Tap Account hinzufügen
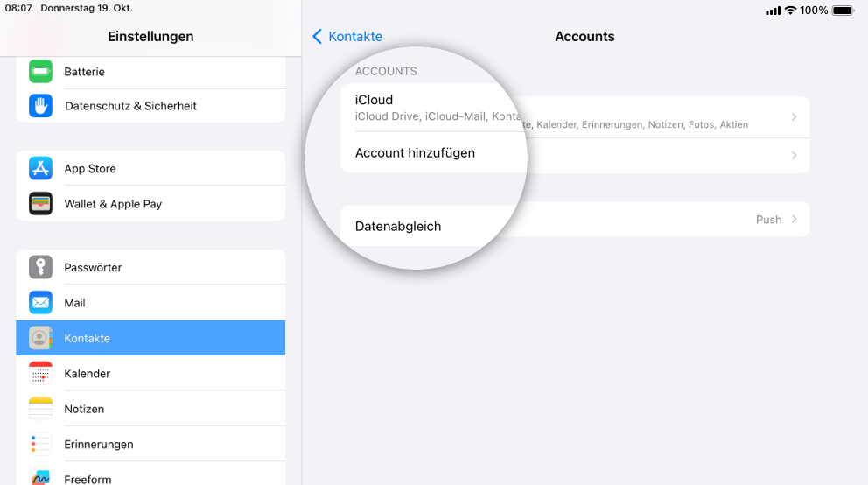 [575, 155]
